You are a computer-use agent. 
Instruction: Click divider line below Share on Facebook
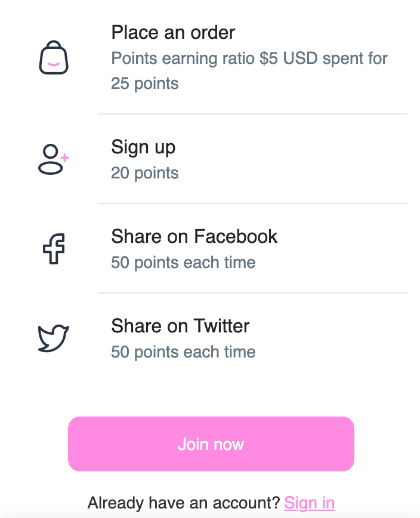[252, 293]
